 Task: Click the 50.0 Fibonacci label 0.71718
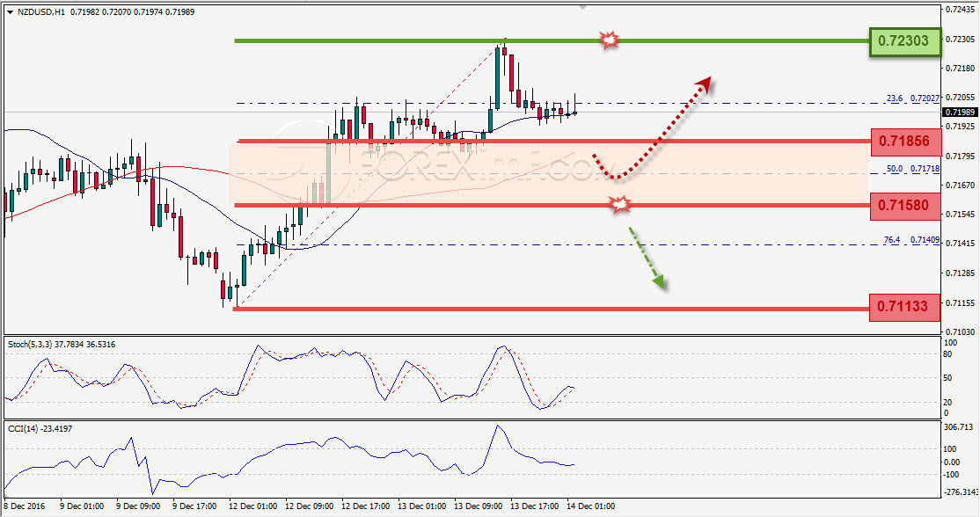pos(913,169)
